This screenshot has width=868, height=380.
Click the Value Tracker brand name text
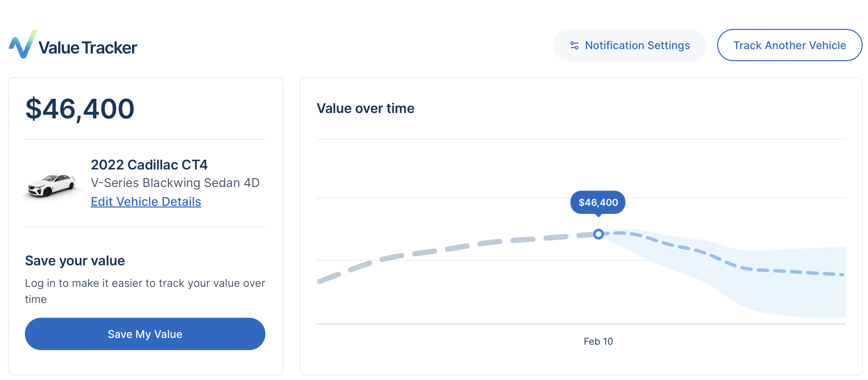[x=88, y=47]
